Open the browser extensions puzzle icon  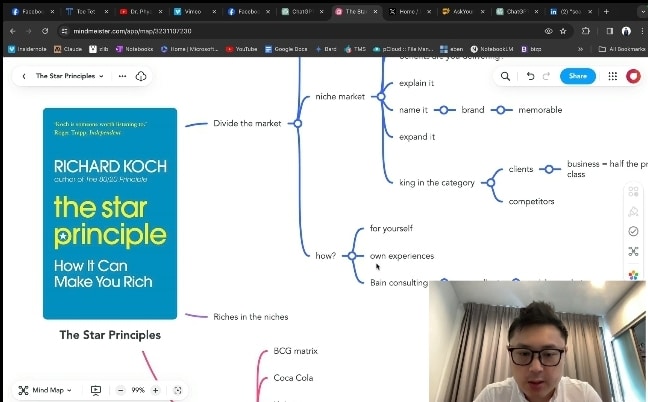tap(586, 31)
